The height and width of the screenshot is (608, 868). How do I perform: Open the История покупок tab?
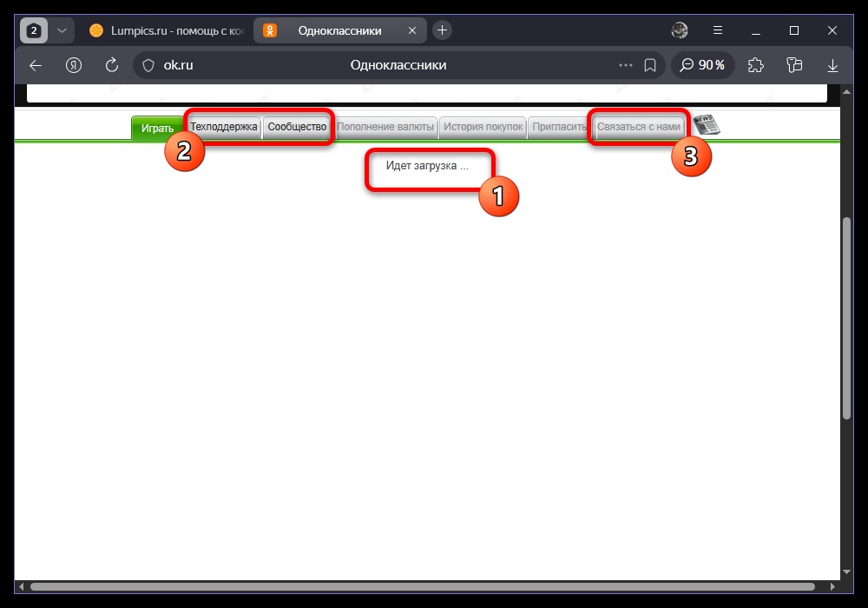483,127
